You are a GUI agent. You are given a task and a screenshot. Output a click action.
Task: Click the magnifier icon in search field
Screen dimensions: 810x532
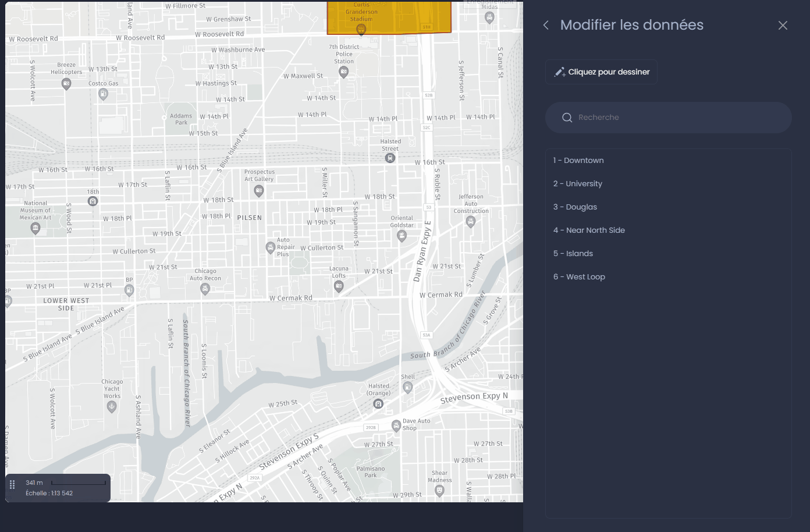pos(567,118)
